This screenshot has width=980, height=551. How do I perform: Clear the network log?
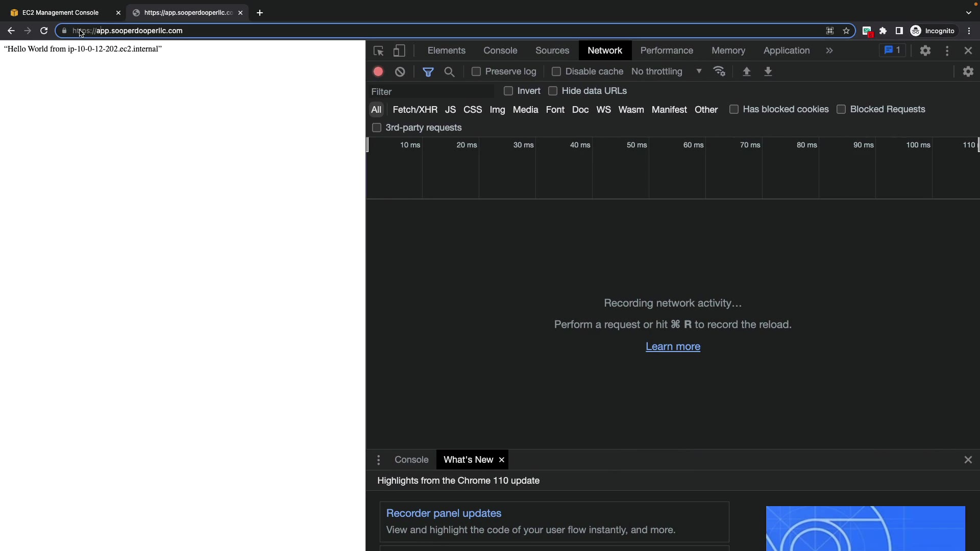pos(400,72)
